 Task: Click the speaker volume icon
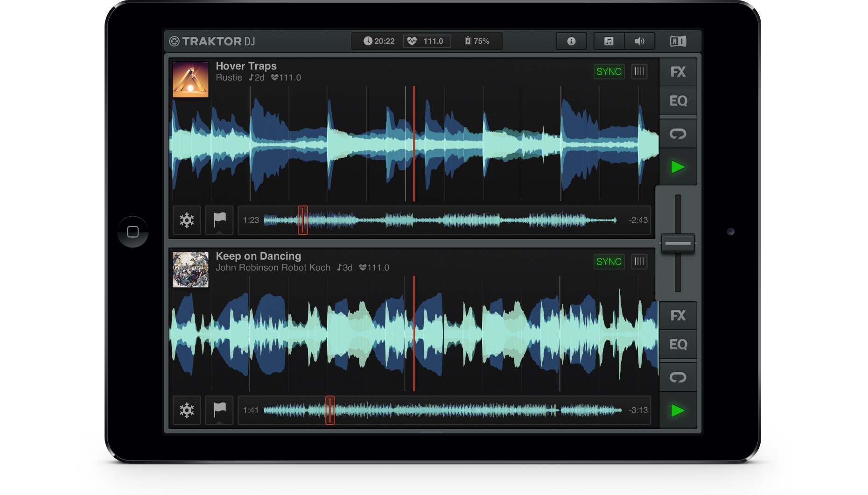click(639, 41)
